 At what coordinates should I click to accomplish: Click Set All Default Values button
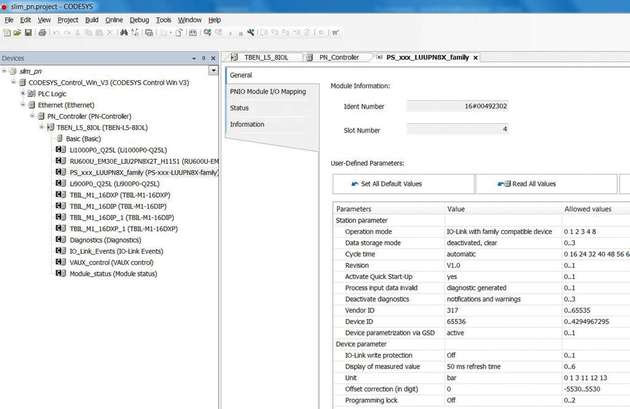point(403,184)
